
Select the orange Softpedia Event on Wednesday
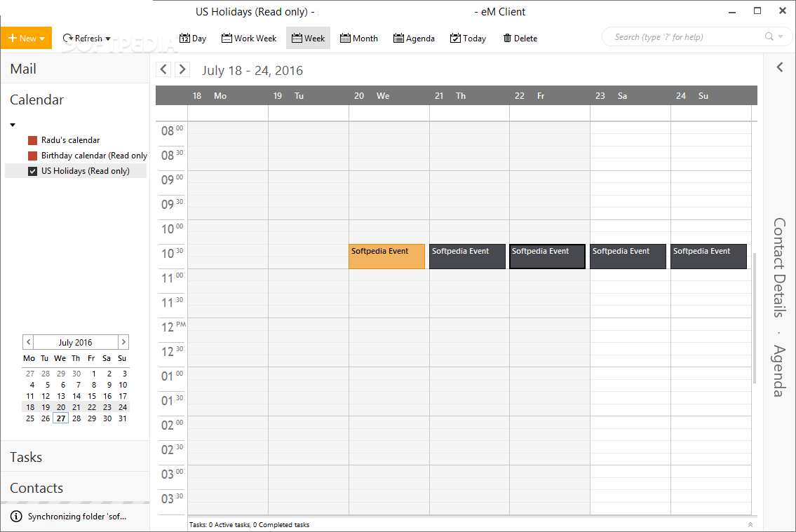click(387, 256)
